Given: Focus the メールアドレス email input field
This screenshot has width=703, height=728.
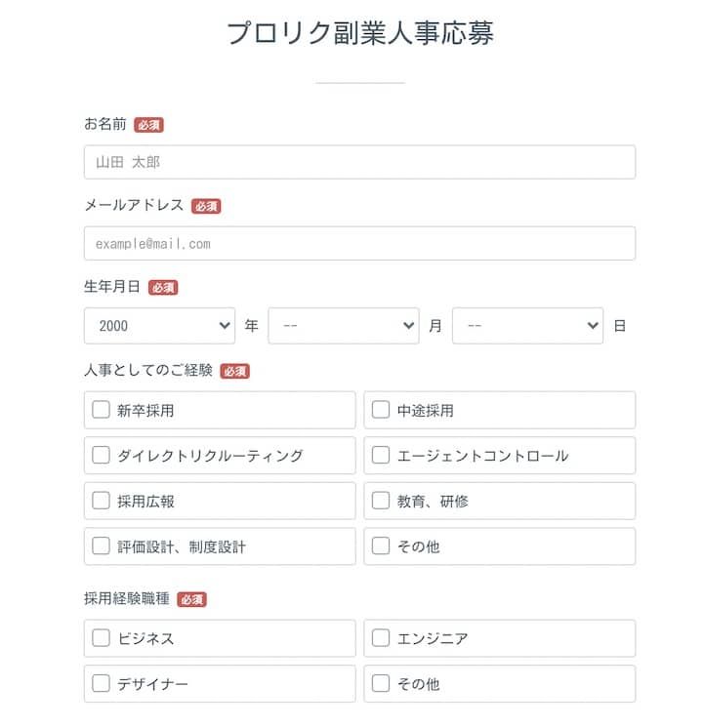Looking at the screenshot, I should 359,243.
